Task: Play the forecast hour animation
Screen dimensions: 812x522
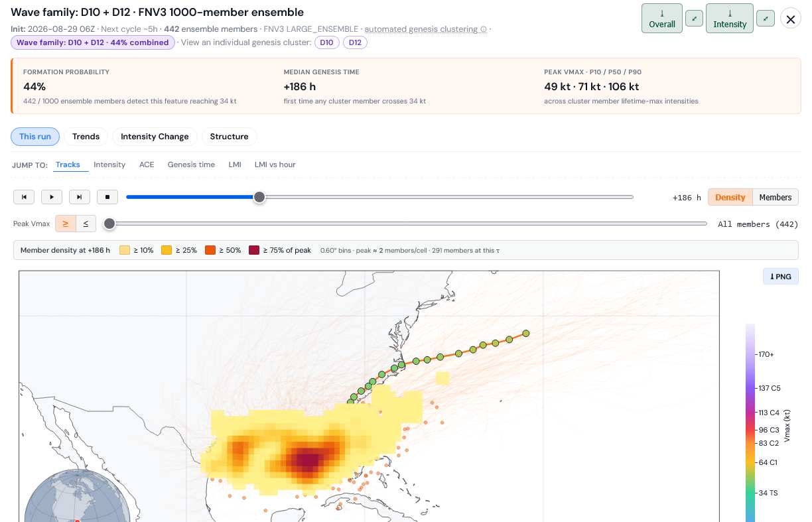Action: pyautogui.click(x=52, y=197)
